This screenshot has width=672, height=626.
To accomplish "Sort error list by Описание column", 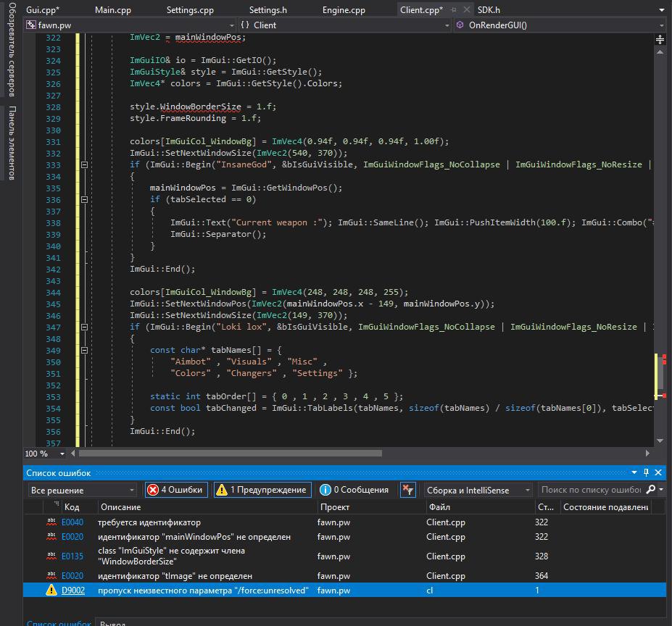I will 120,507.
